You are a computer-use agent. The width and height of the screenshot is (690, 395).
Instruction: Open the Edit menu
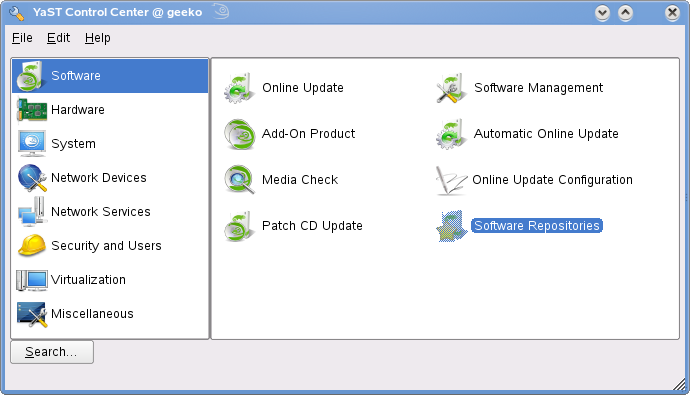pyautogui.click(x=59, y=38)
